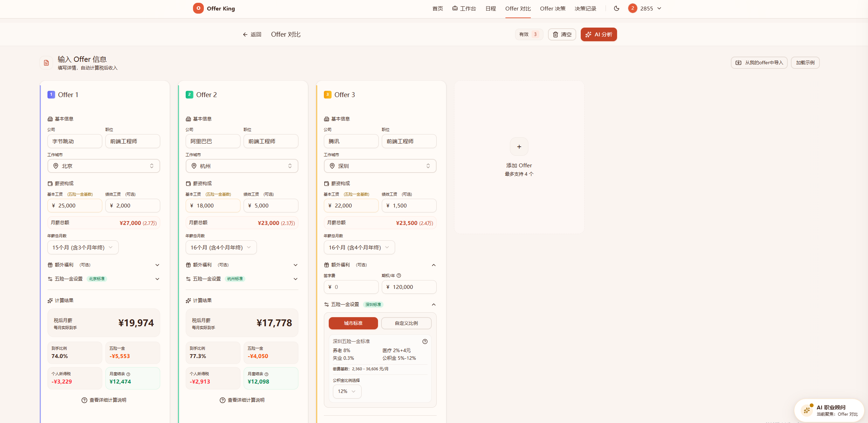868x423 pixels.
Task: Open Offer 2 查看详细计算说明 link
Action: point(242,400)
